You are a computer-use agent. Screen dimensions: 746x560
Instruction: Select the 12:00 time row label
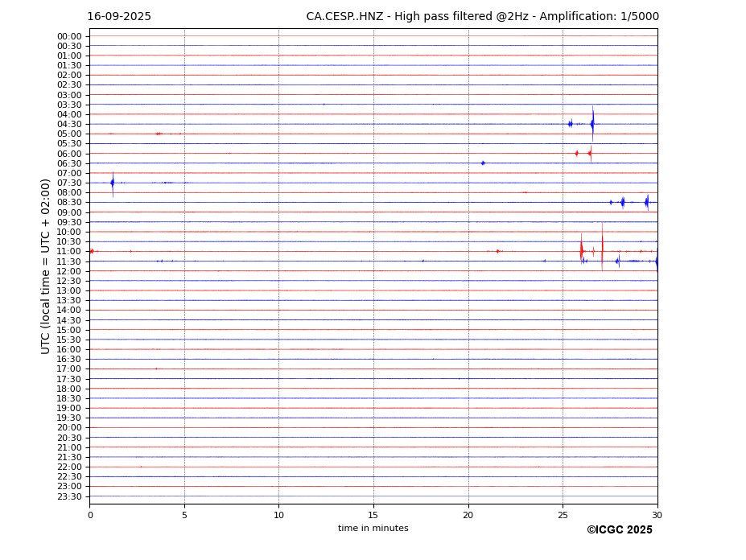(x=69, y=272)
